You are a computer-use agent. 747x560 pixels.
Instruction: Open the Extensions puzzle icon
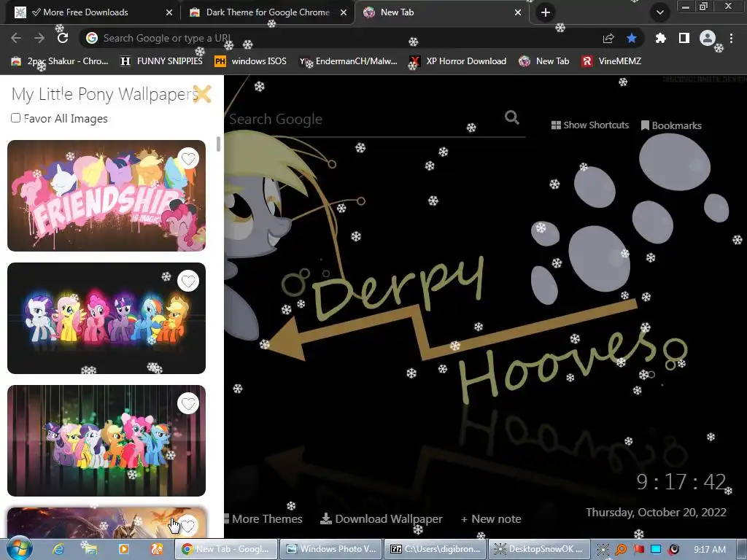pyautogui.click(x=660, y=38)
